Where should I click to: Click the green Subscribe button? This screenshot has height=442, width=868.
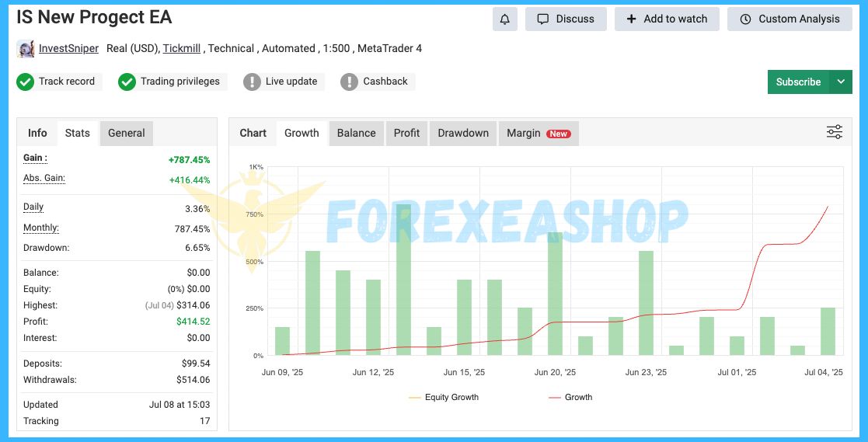click(798, 82)
